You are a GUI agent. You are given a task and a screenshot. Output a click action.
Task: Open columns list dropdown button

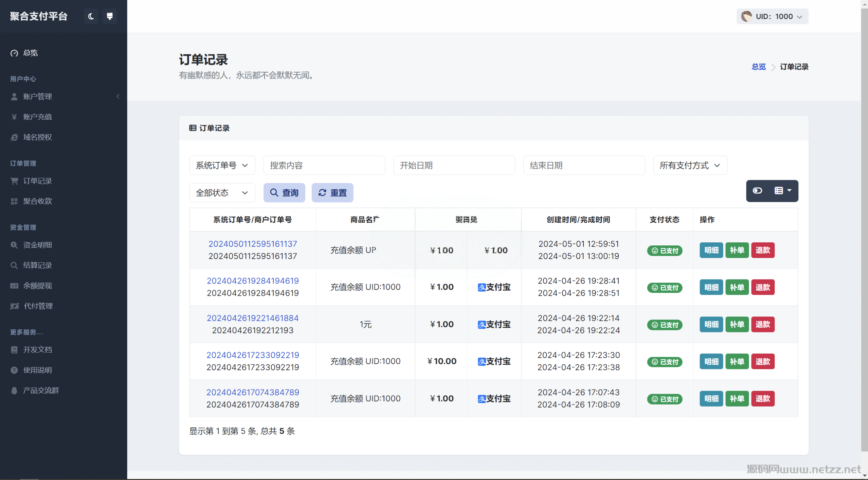point(783,191)
